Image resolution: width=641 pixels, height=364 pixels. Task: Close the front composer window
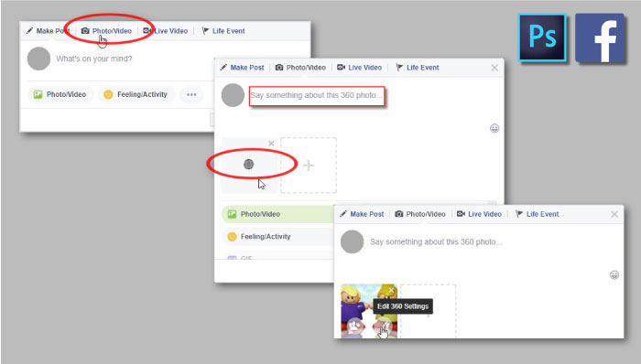(x=614, y=214)
